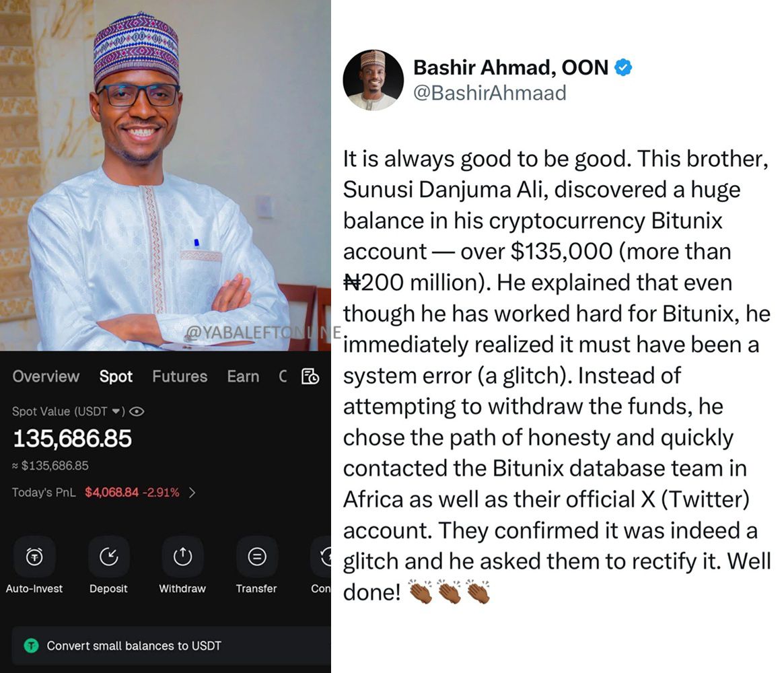Open Transfer via its icon
The height and width of the screenshot is (673, 784).
click(x=256, y=557)
